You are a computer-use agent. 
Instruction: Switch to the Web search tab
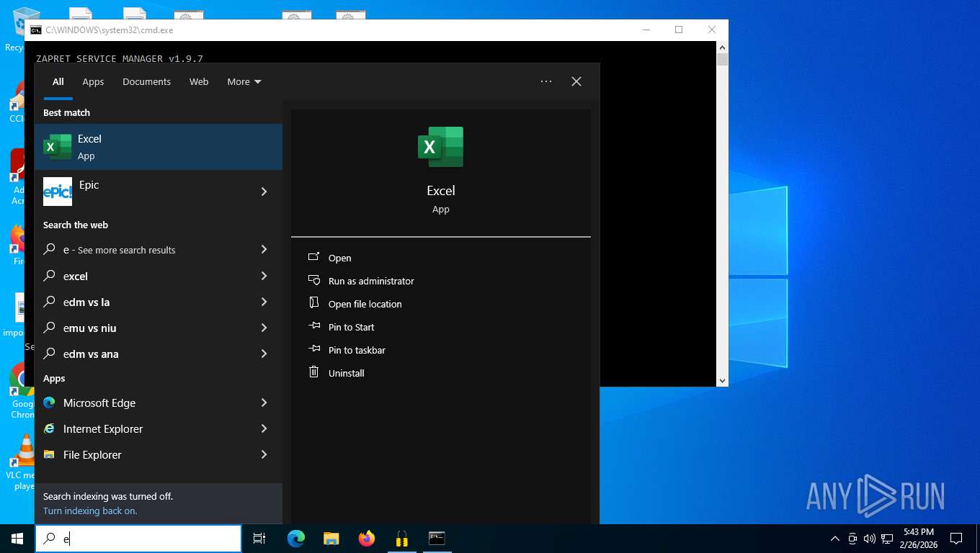(199, 81)
